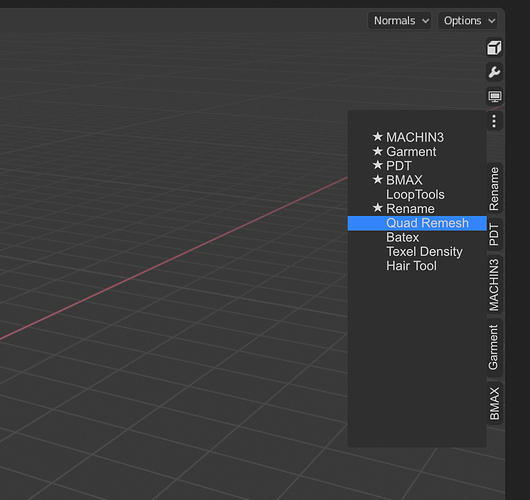Click the three-dots tab list icon
Viewport: 530px width, 500px height.
(494, 121)
